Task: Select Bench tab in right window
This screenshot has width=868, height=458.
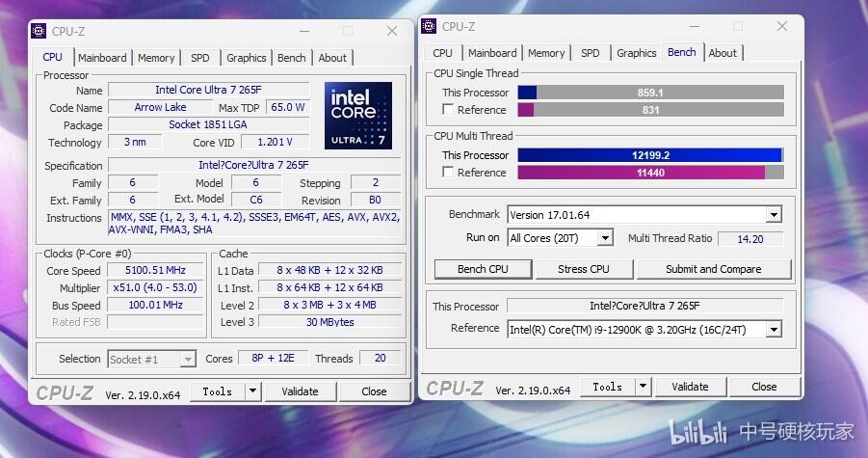Action: pos(681,52)
